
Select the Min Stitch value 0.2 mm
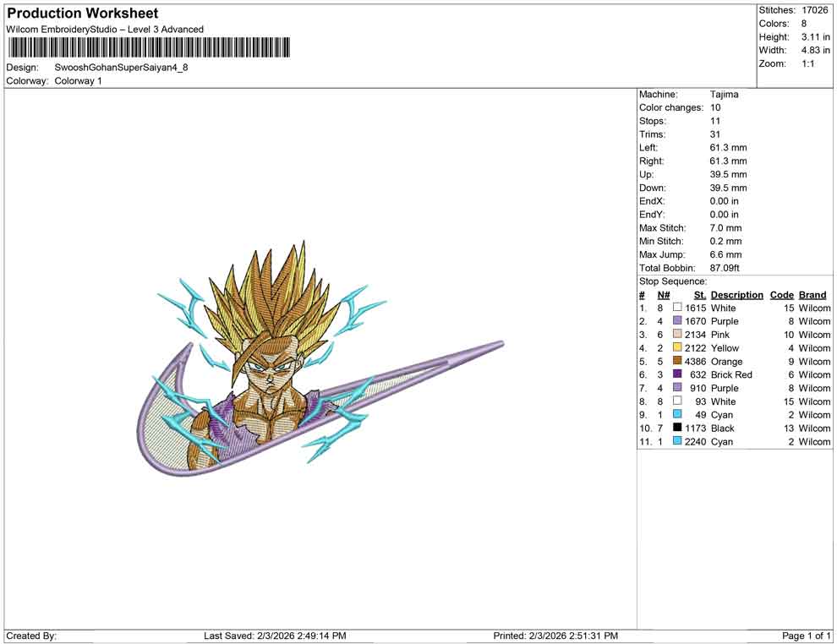[726, 241]
